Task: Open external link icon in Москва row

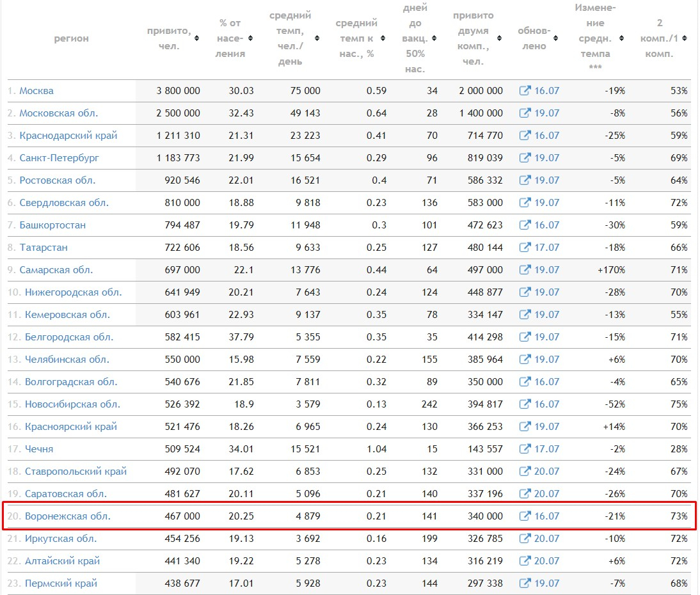Action: [x=525, y=91]
